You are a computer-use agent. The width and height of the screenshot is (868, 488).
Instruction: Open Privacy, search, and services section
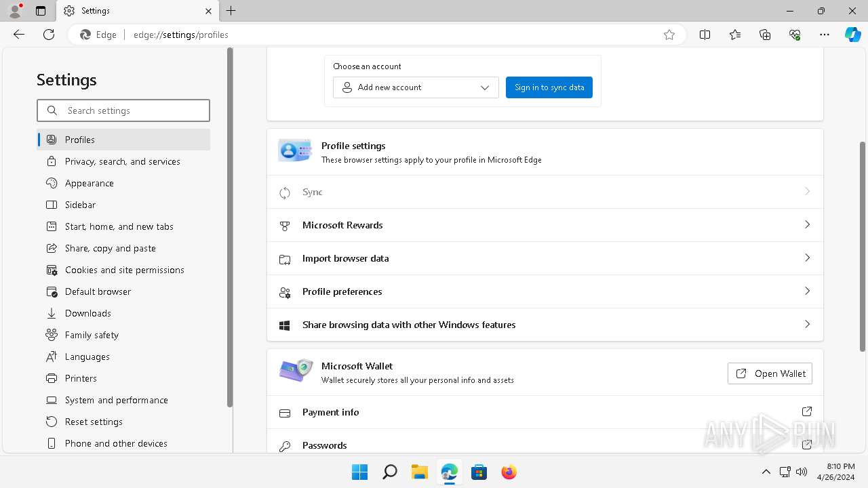[x=123, y=161]
